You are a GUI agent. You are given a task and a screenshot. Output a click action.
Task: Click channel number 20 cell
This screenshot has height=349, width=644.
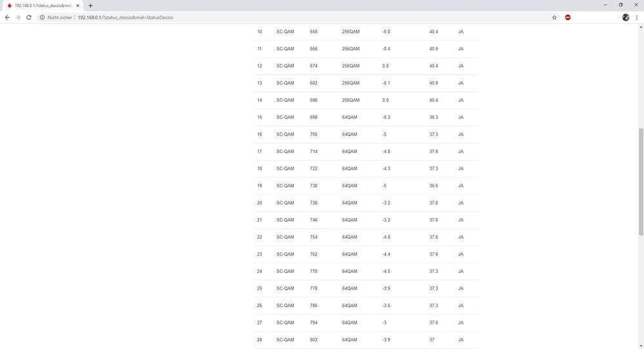point(260,203)
